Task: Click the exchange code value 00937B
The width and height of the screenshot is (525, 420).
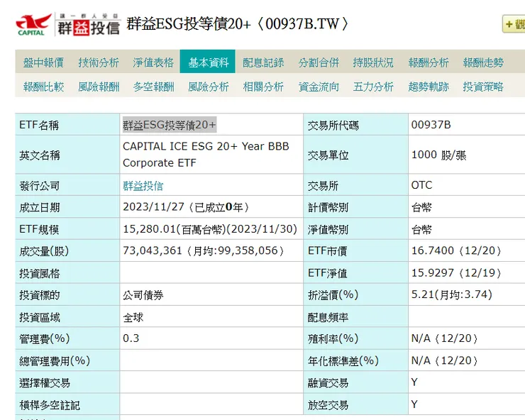Action: point(431,125)
